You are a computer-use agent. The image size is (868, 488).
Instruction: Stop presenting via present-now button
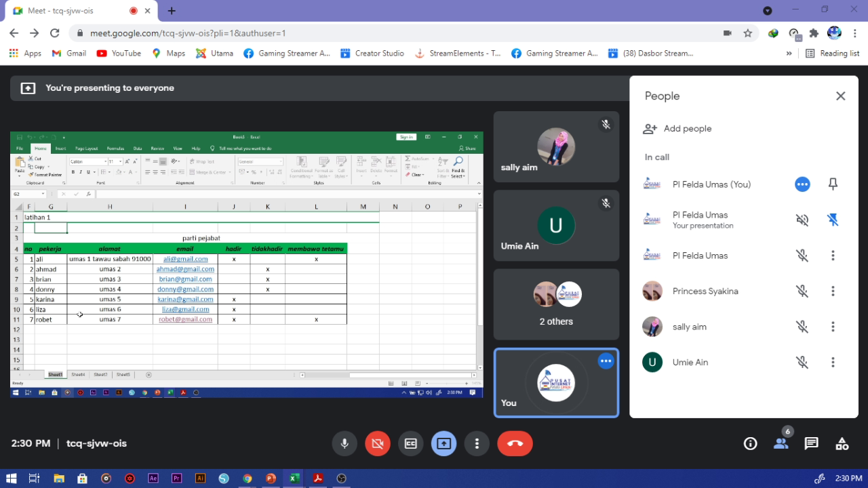443,443
